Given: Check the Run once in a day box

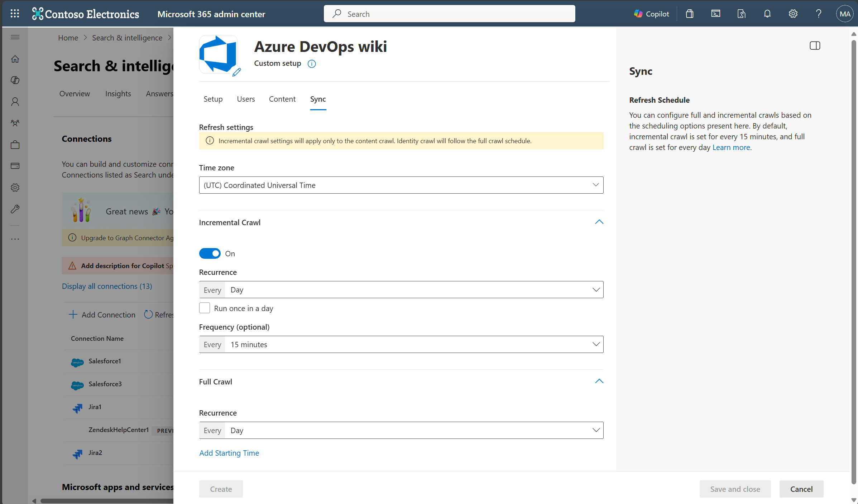Looking at the screenshot, I should [x=205, y=308].
